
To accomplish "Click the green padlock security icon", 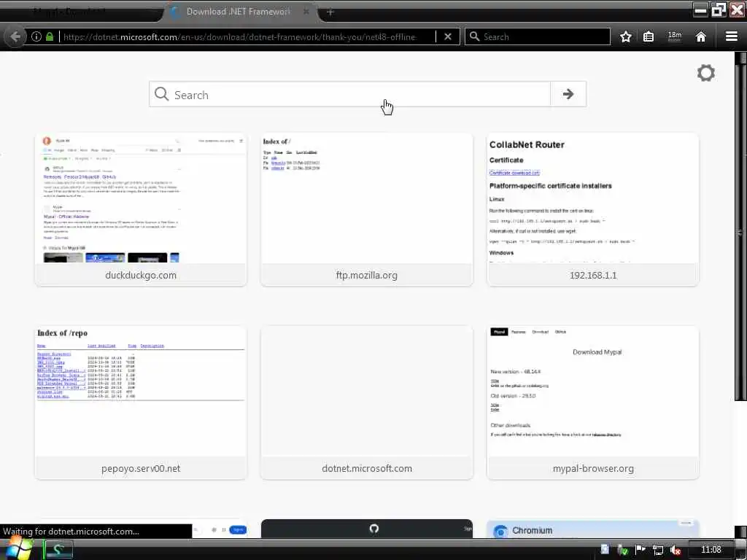I will 50,36.
